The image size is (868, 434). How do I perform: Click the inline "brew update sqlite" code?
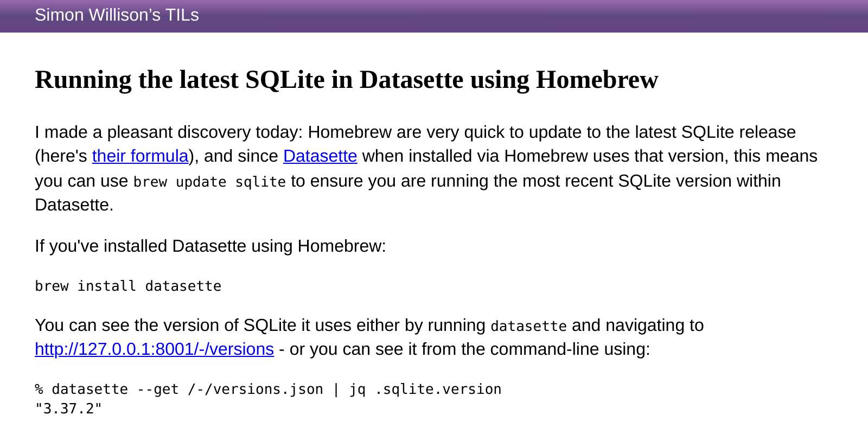[209, 182]
